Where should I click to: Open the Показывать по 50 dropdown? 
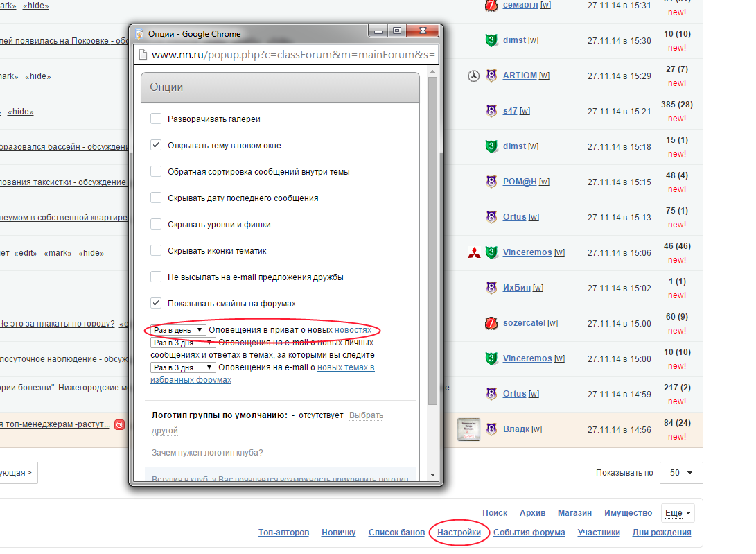click(x=680, y=473)
